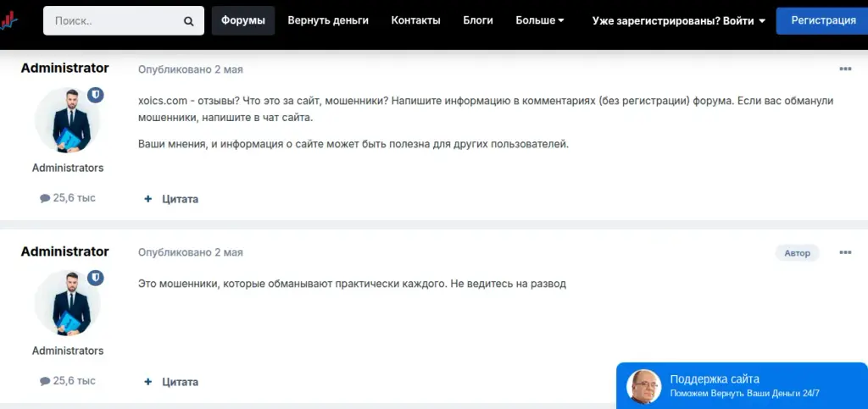Screen dimensions: 868x409
Task: Click the site logo chart icon
Action: click(8, 21)
